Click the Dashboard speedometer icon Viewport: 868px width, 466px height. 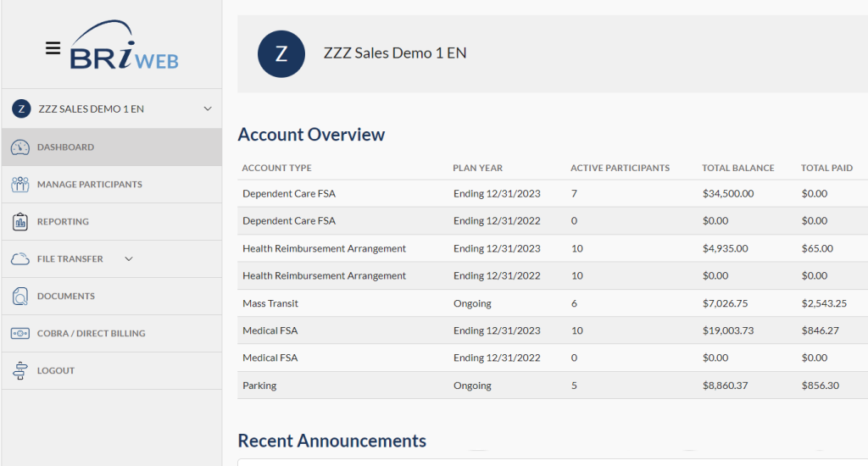tap(20, 147)
